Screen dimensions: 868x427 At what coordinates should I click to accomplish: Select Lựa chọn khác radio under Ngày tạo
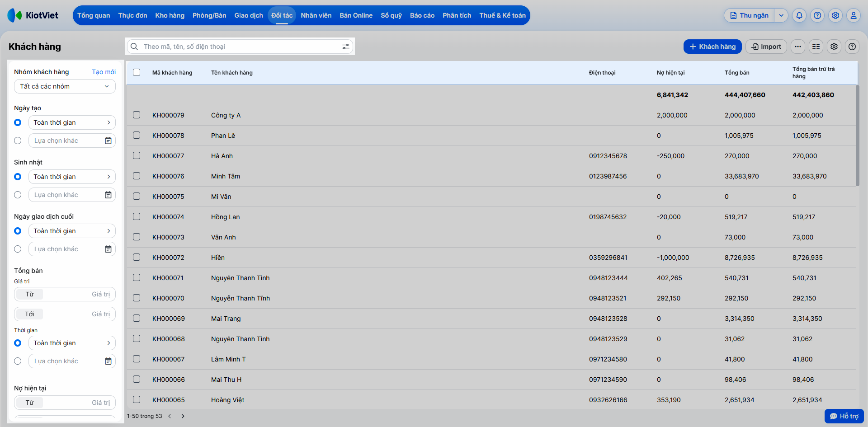pyautogui.click(x=18, y=141)
